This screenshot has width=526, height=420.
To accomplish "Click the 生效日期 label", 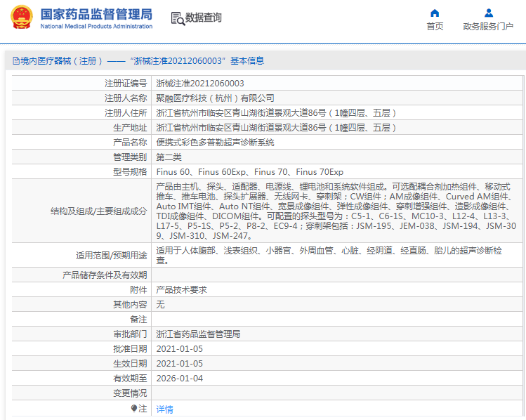I will pyautogui.click(x=130, y=364).
